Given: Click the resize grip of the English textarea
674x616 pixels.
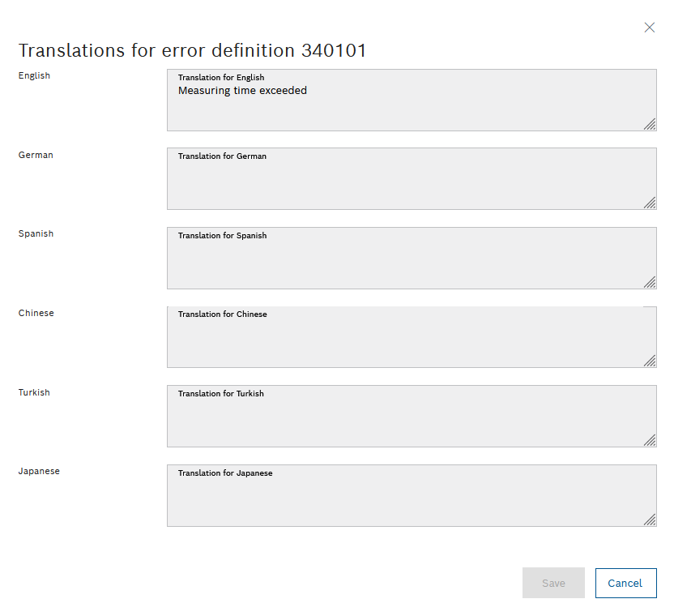Looking at the screenshot, I should [x=650, y=125].
